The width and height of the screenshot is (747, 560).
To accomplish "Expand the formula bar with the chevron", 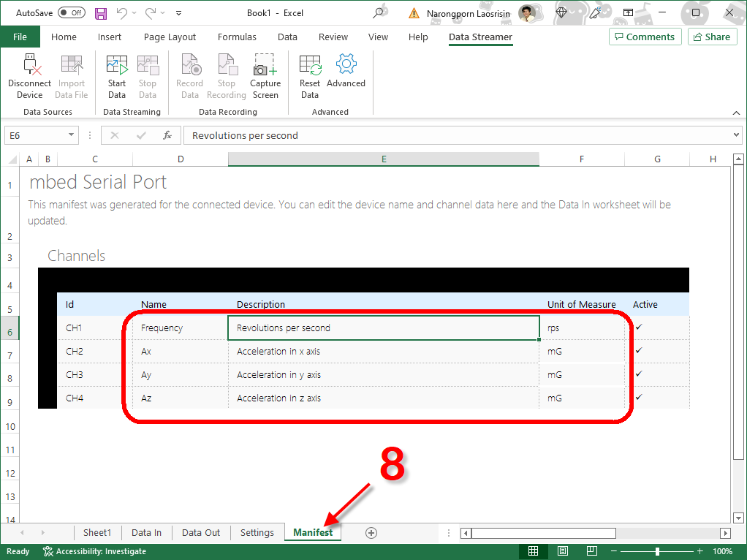I will [737, 135].
